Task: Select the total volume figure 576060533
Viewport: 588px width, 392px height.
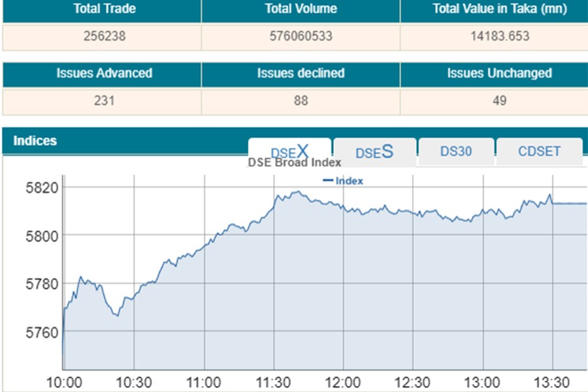Action: click(x=301, y=37)
